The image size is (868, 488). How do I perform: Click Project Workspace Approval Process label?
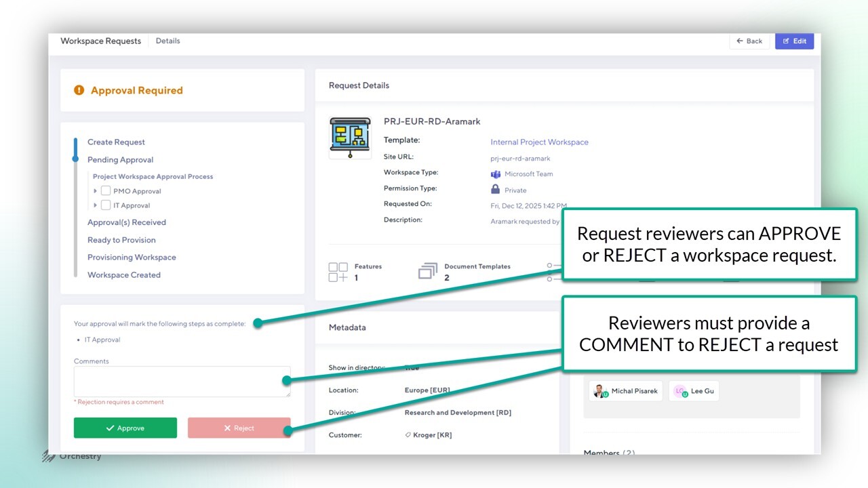tap(153, 177)
